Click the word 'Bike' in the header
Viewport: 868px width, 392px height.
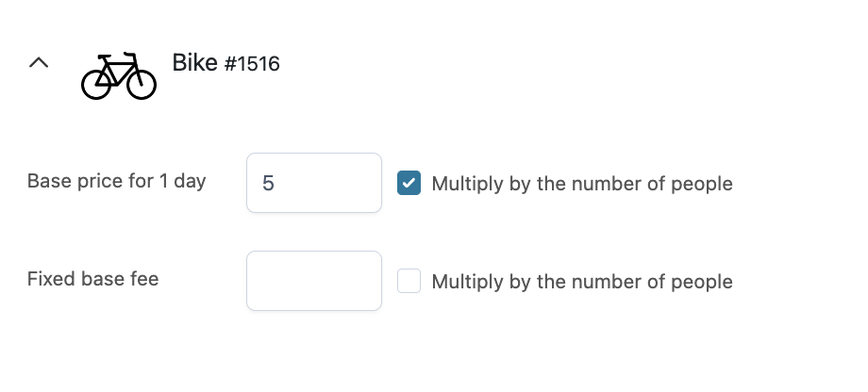(195, 62)
